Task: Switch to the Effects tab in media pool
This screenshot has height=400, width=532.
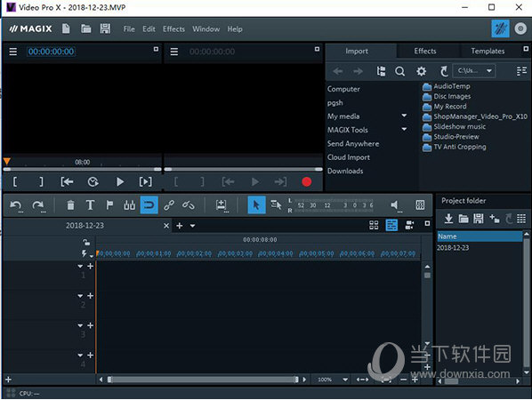Action: (x=425, y=51)
